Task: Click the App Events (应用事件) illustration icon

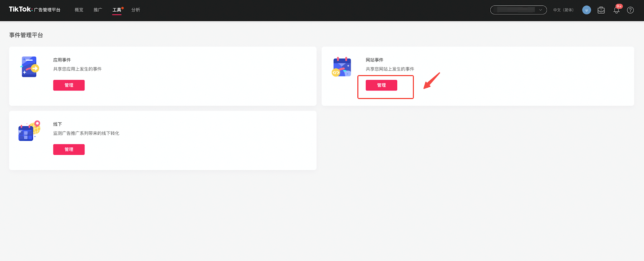Action: pyautogui.click(x=30, y=67)
